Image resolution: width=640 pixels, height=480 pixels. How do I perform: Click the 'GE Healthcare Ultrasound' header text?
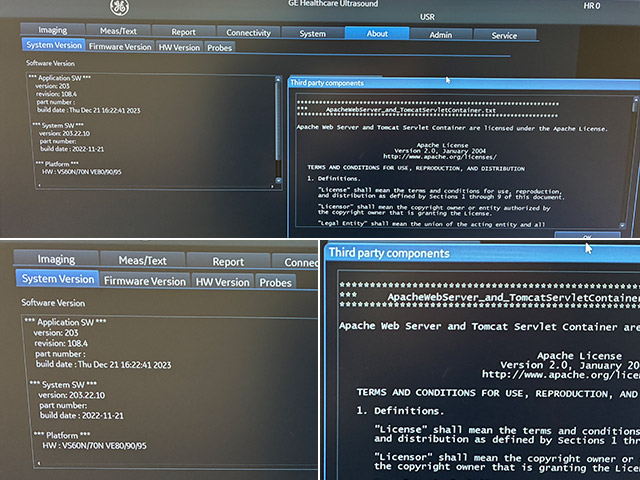point(333,4)
